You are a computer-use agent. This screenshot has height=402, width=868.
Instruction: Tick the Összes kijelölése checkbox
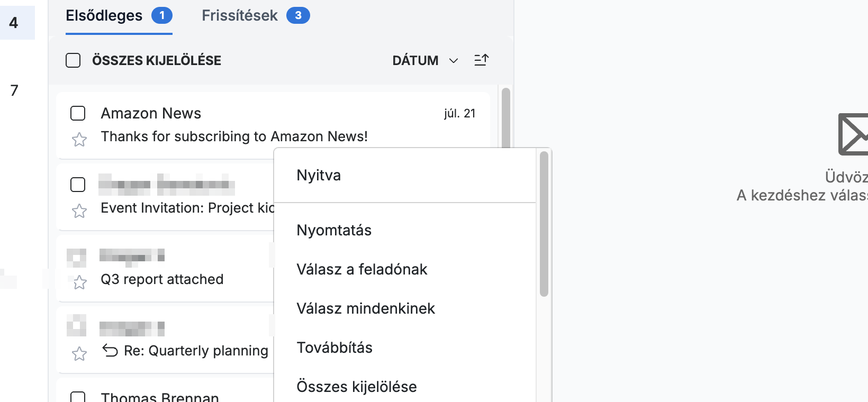(73, 60)
